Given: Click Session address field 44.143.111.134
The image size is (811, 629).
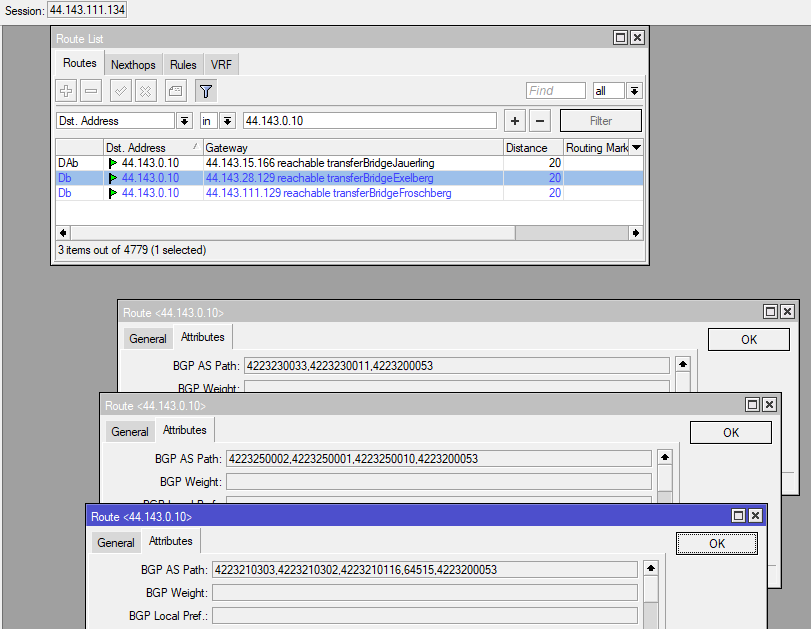Looking at the screenshot, I should [x=87, y=10].
